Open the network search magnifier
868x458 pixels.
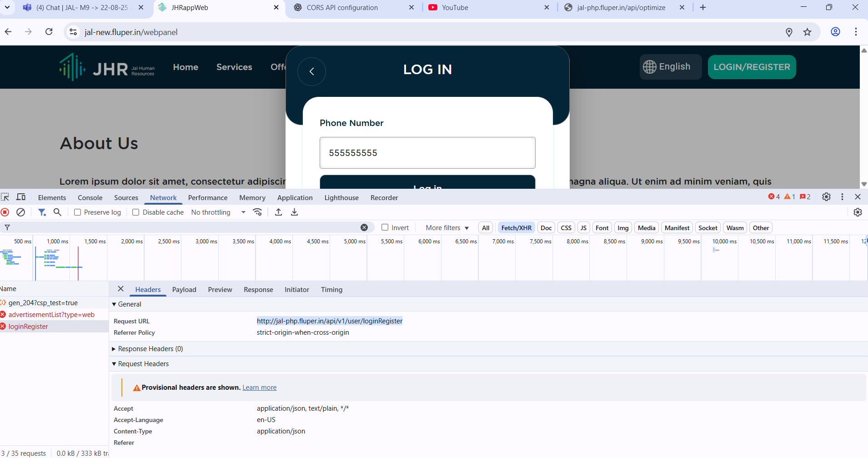click(57, 212)
